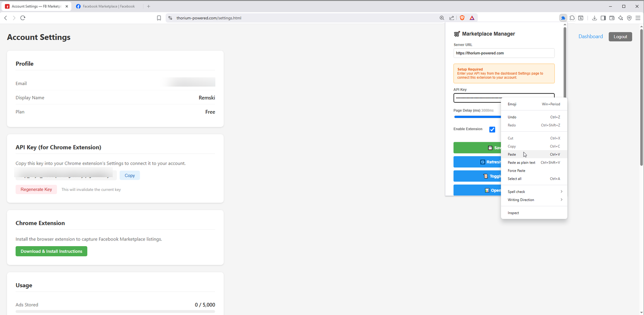The height and width of the screenshot is (315, 644).
Task: Open the tab search icon in toolbar
Action: pyautogui.click(x=581, y=18)
